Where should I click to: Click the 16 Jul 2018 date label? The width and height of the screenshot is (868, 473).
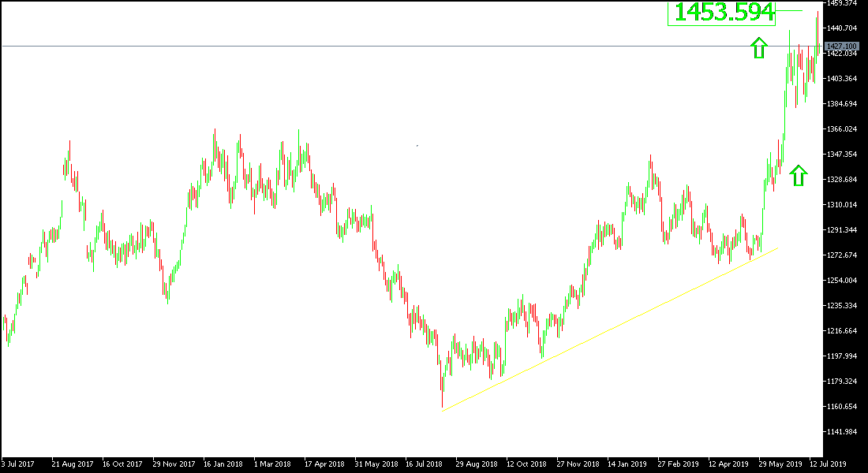click(424, 464)
